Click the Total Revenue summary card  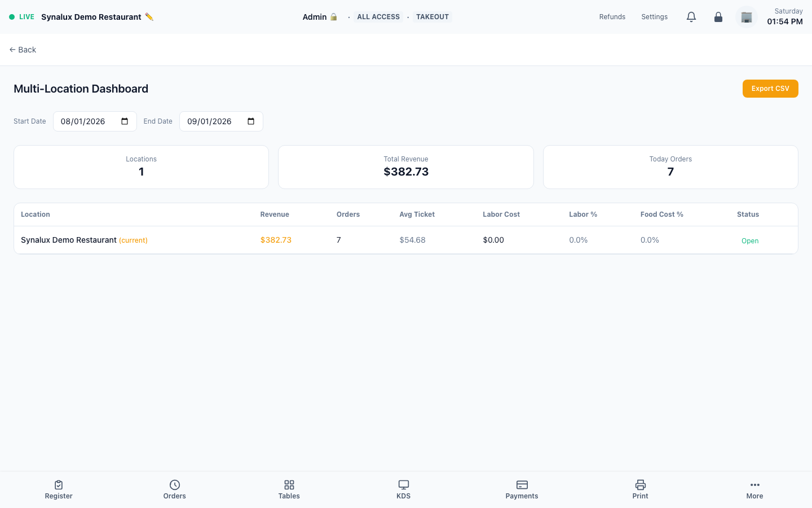click(x=406, y=167)
